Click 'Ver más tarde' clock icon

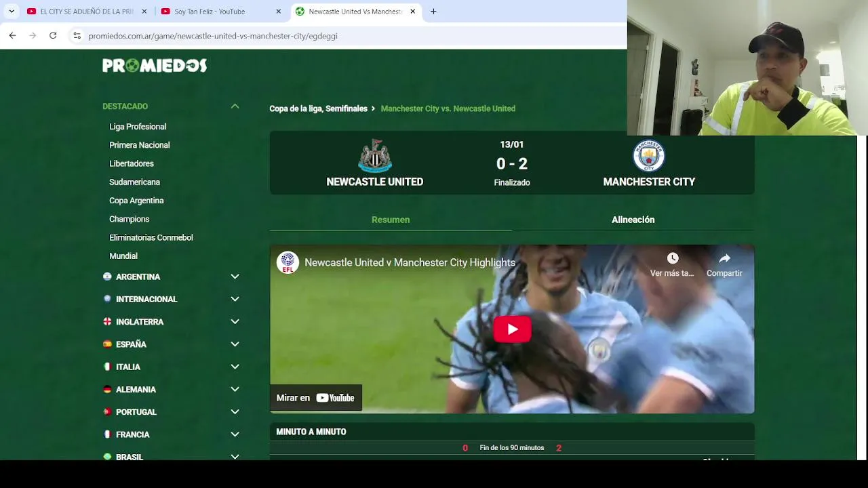(672, 258)
